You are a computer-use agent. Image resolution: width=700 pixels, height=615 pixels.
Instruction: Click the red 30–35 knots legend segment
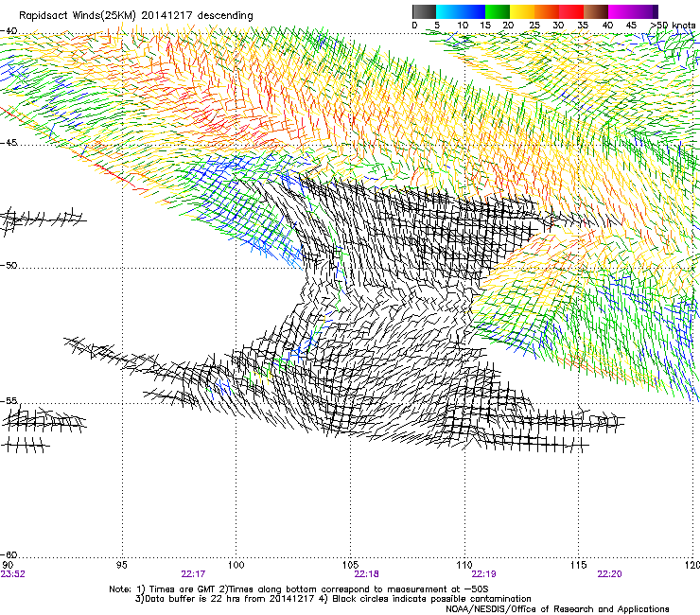571,11
